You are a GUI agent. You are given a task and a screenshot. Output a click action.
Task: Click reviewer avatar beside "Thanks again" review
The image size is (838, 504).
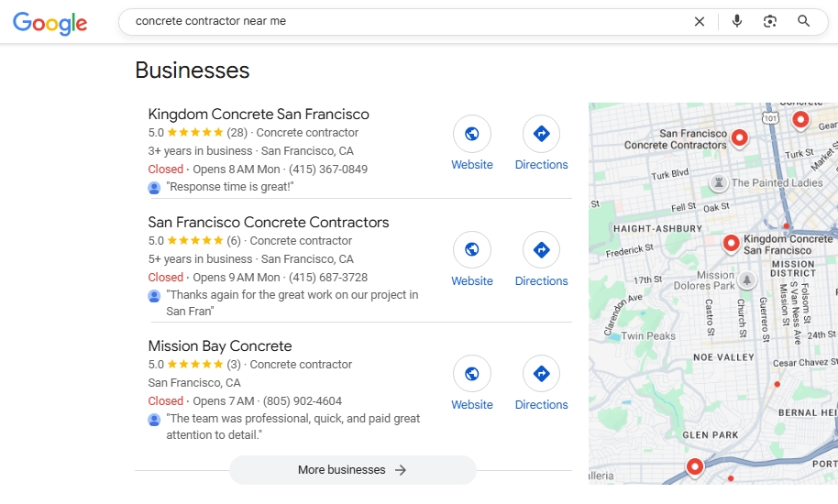pos(154,296)
